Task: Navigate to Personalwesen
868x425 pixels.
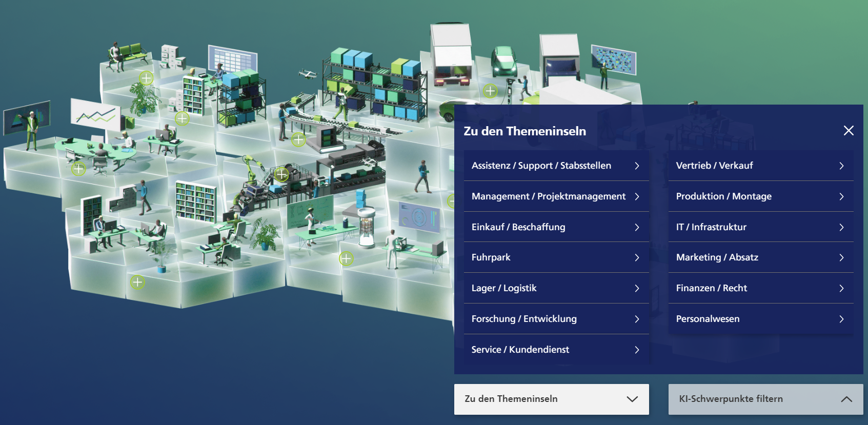Action: click(708, 319)
